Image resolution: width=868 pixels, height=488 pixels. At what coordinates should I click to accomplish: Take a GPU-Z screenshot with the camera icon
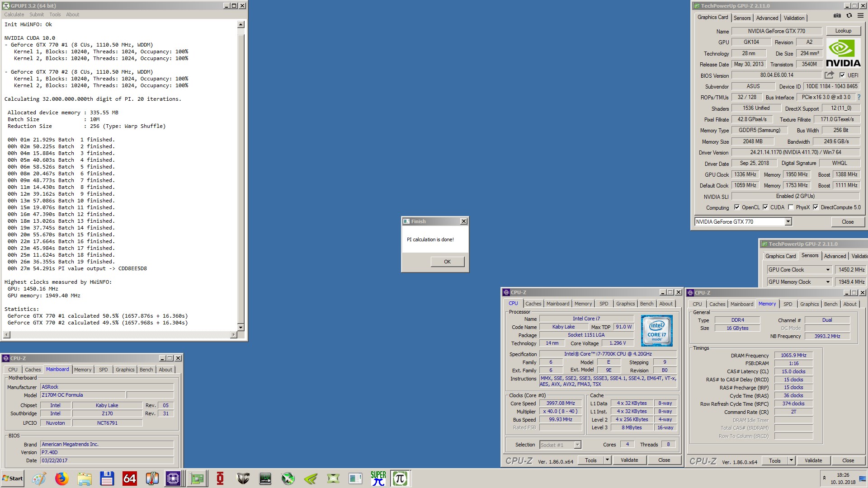[837, 15]
